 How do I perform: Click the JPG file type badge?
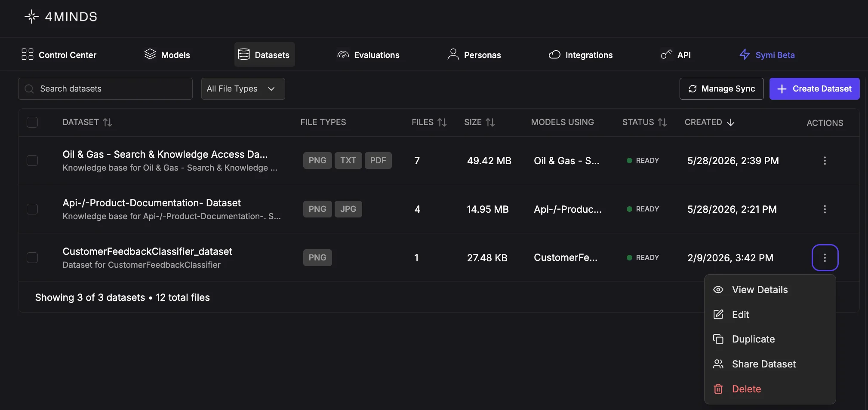click(x=348, y=209)
